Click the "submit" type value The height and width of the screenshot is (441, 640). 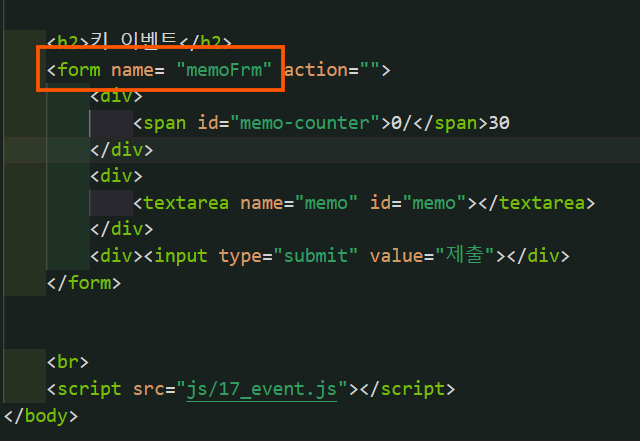316,256
